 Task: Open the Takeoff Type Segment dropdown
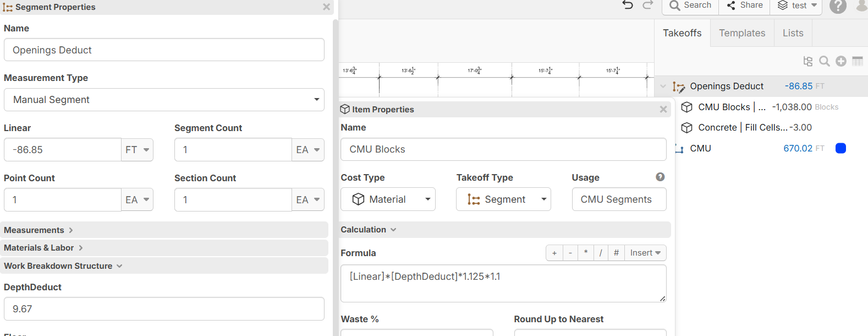point(503,199)
